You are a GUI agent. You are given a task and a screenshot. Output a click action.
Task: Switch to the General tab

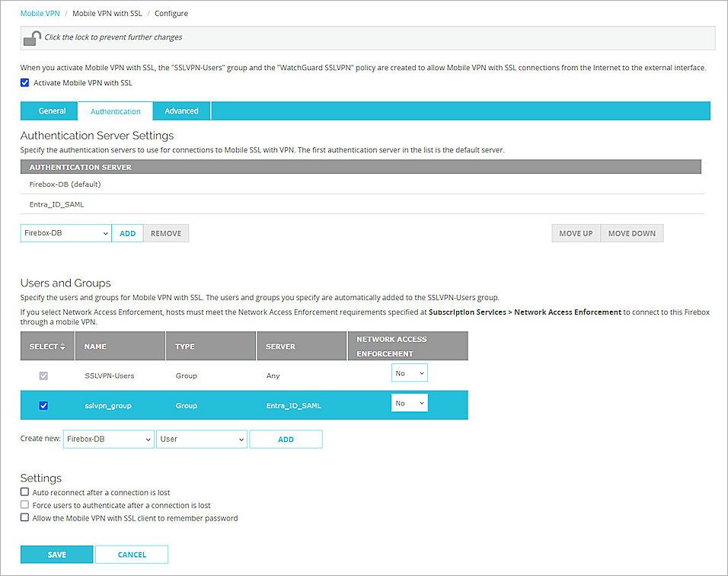(49, 110)
